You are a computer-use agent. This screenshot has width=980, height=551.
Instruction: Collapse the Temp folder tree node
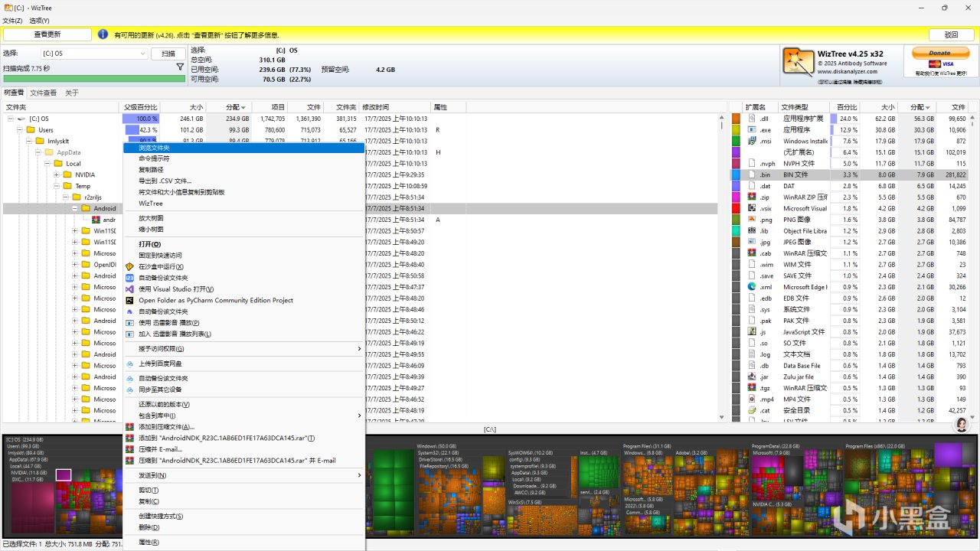click(x=57, y=186)
